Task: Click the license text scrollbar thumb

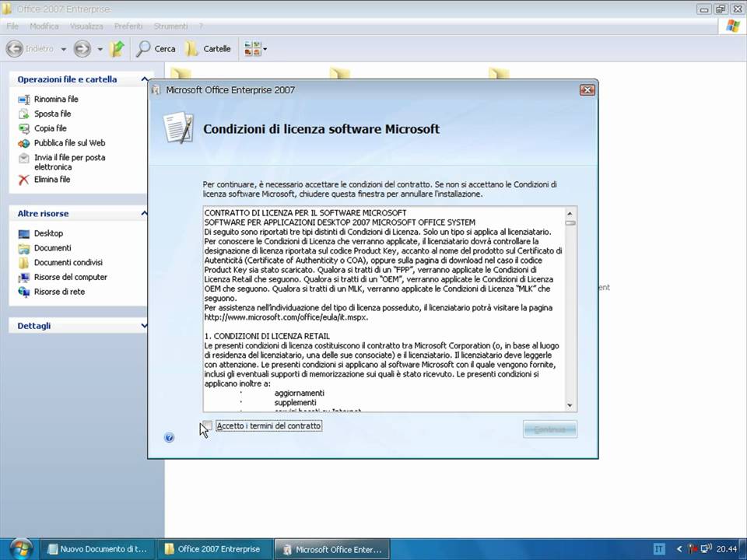Action: pos(570,223)
